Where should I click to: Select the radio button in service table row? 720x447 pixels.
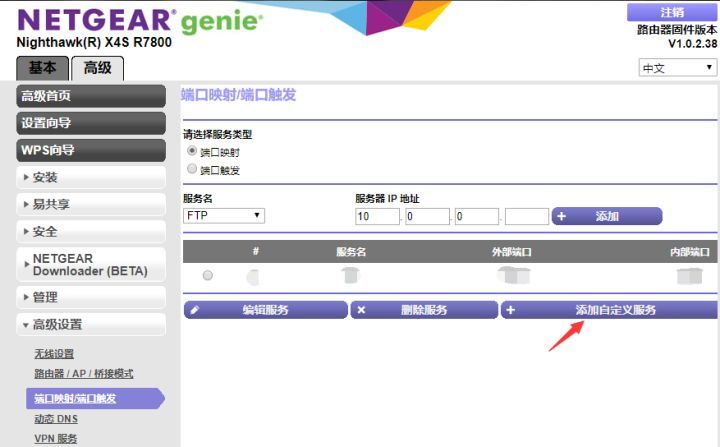208,275
